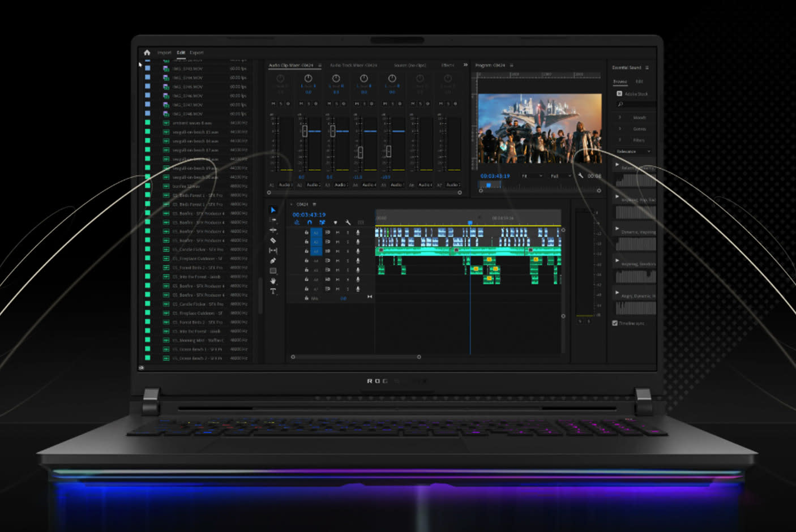Expand the Filters section
The width and height of the screenshot is (796, 532).
tap(619, 140)
